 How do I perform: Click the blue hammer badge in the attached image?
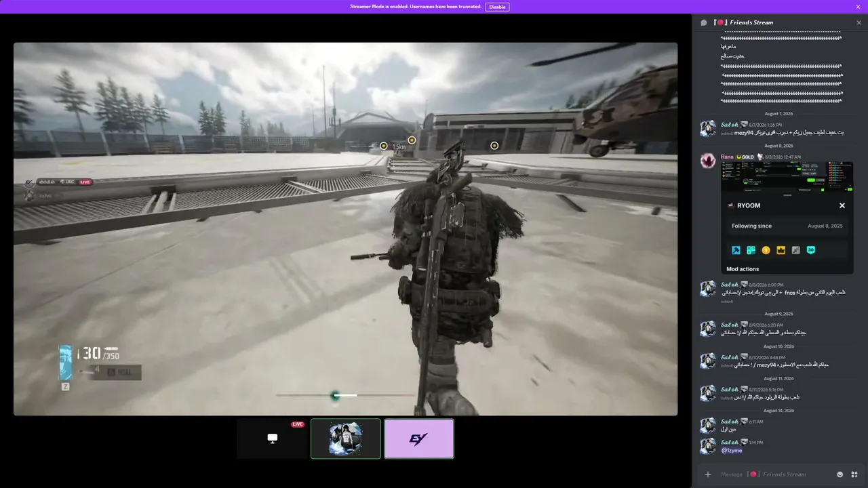[736, 250]
